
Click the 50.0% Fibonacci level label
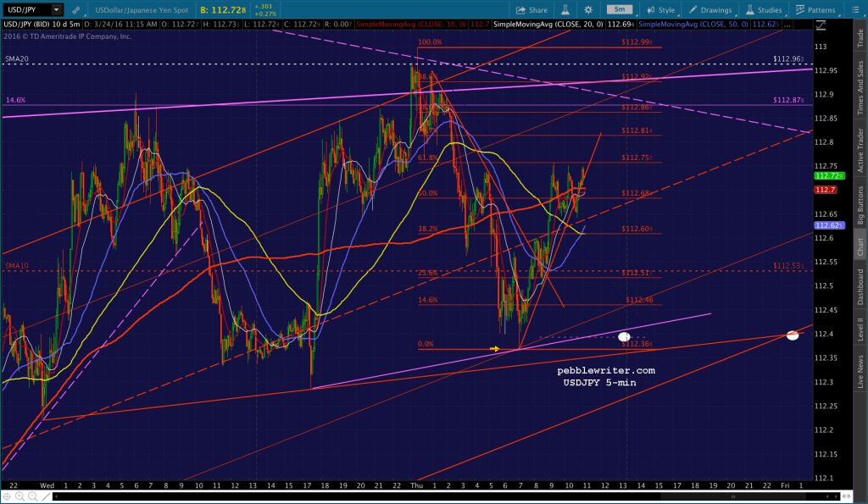click(428, 193)
